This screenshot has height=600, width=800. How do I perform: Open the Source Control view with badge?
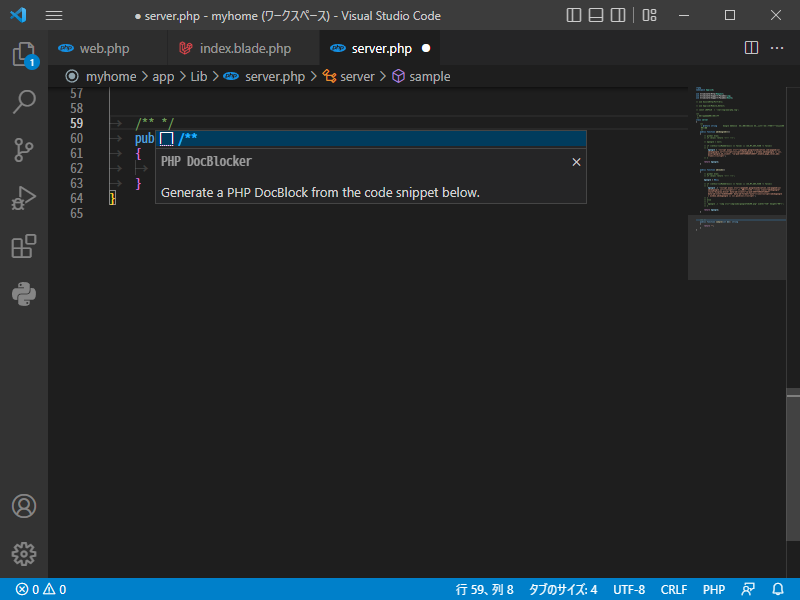24,151
